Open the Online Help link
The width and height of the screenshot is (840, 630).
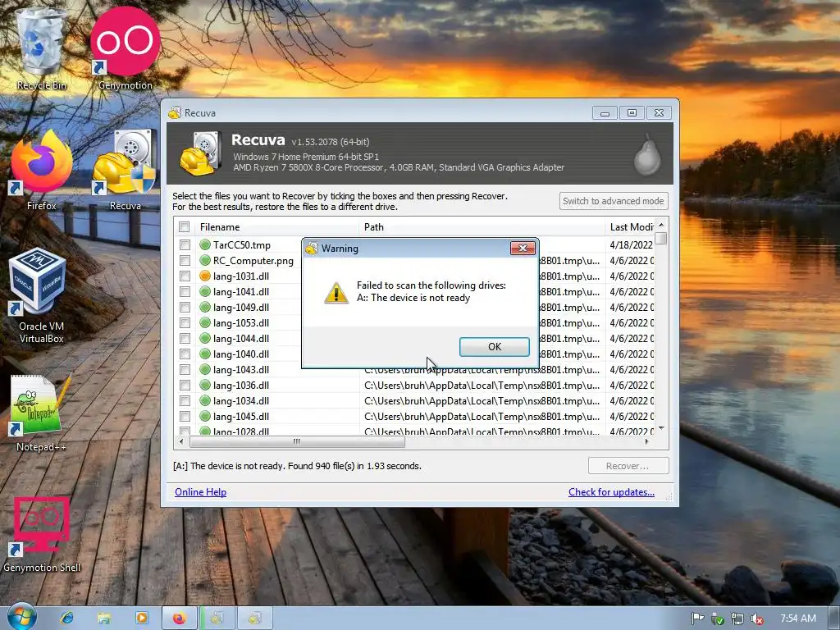click(x=200, y=492)
